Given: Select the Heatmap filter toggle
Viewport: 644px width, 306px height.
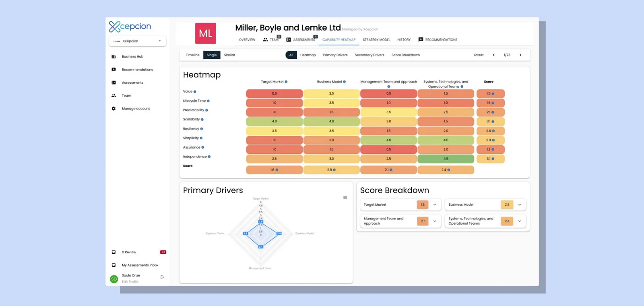Looking at the screenshot, I should (x=308, y=55).
